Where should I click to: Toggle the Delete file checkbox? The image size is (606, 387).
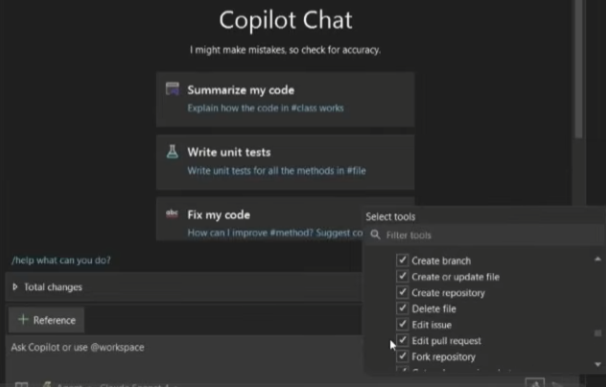click(x=402, y=308)
